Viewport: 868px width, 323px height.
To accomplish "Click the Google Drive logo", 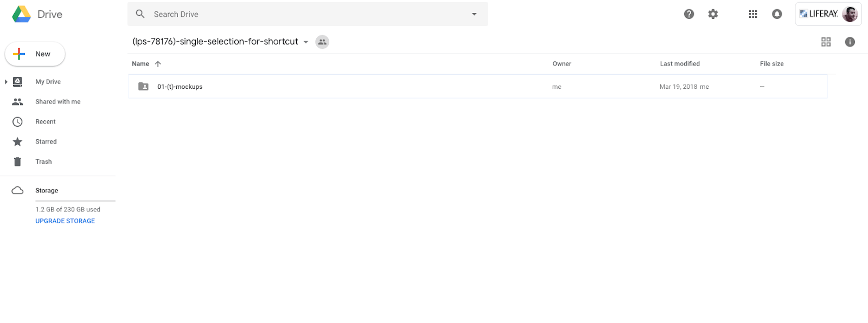I will (x=22, y=14).
